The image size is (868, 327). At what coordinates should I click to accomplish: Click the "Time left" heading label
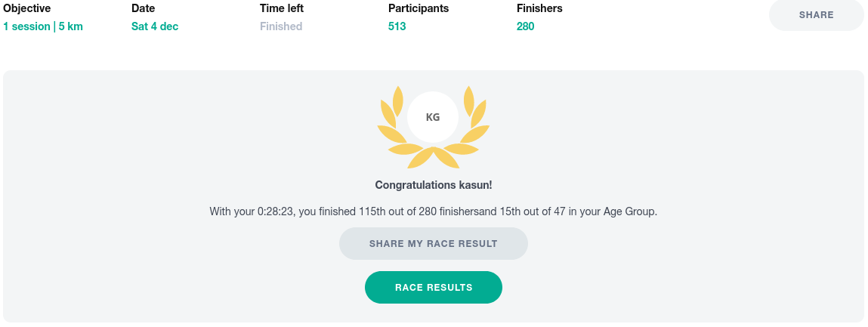tap(282, 9)
